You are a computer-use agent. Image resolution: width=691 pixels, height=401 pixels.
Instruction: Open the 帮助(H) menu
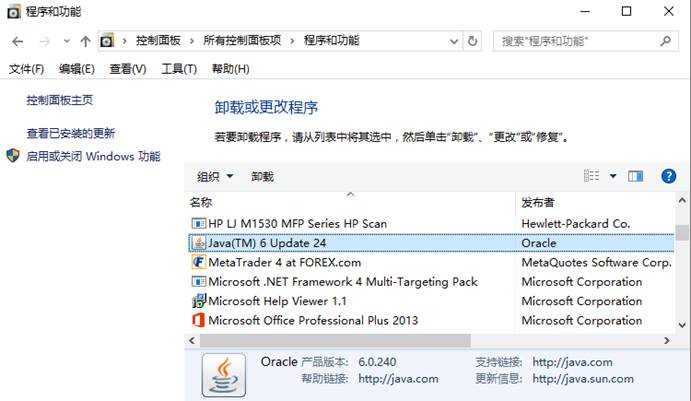pyautogui.click(x=230, y=69)
